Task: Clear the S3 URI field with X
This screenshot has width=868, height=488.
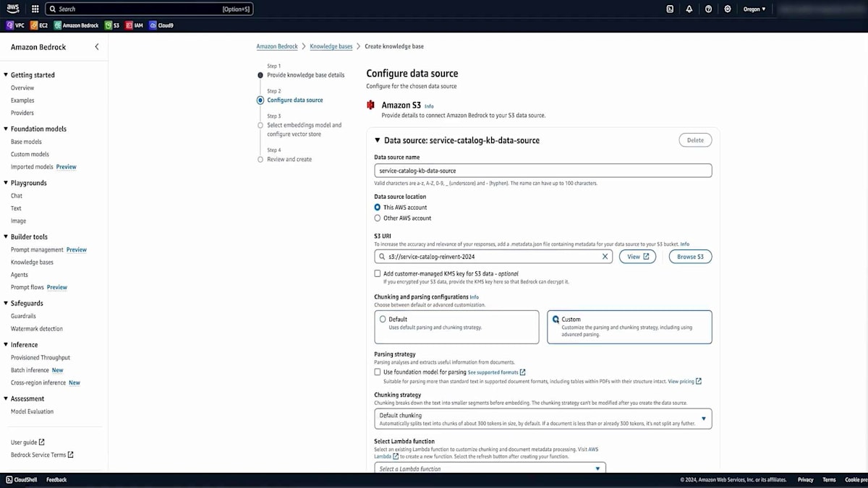Action: click(x=605, y=257)
